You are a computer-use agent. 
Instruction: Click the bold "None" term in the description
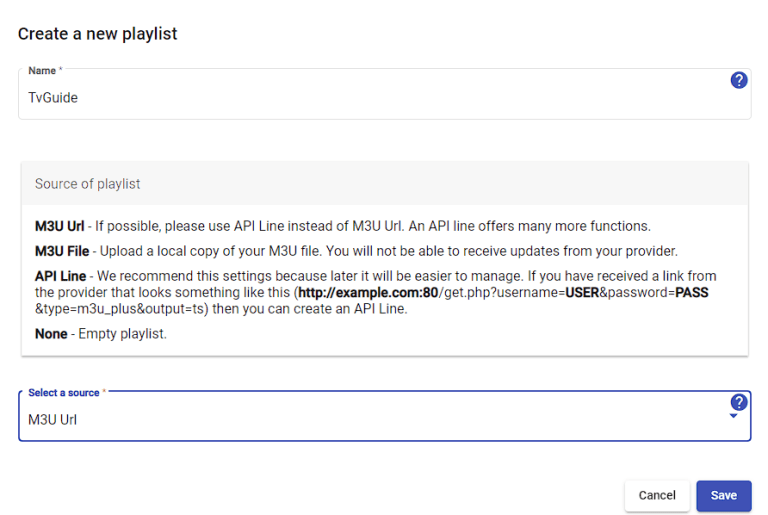pos(52,334)
